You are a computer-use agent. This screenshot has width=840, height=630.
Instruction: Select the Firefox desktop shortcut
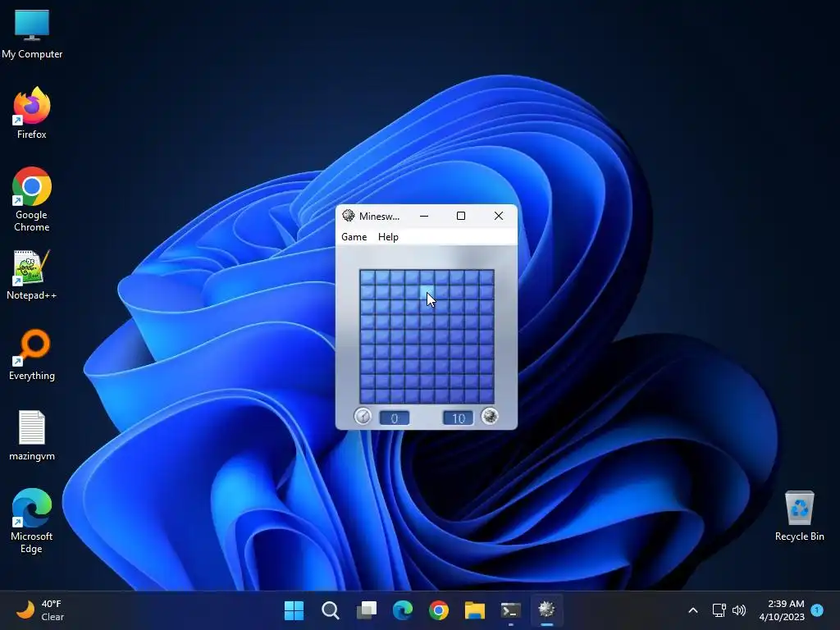[32, 113]
